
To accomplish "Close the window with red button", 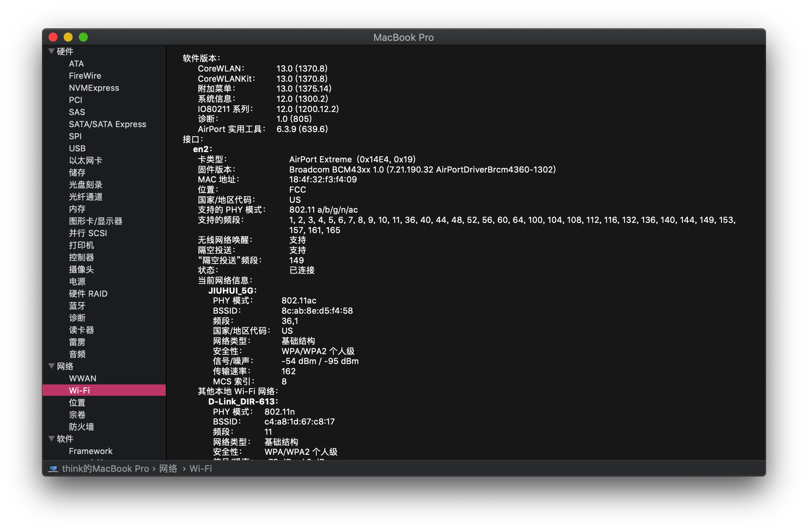I will (x=53, y=37).
